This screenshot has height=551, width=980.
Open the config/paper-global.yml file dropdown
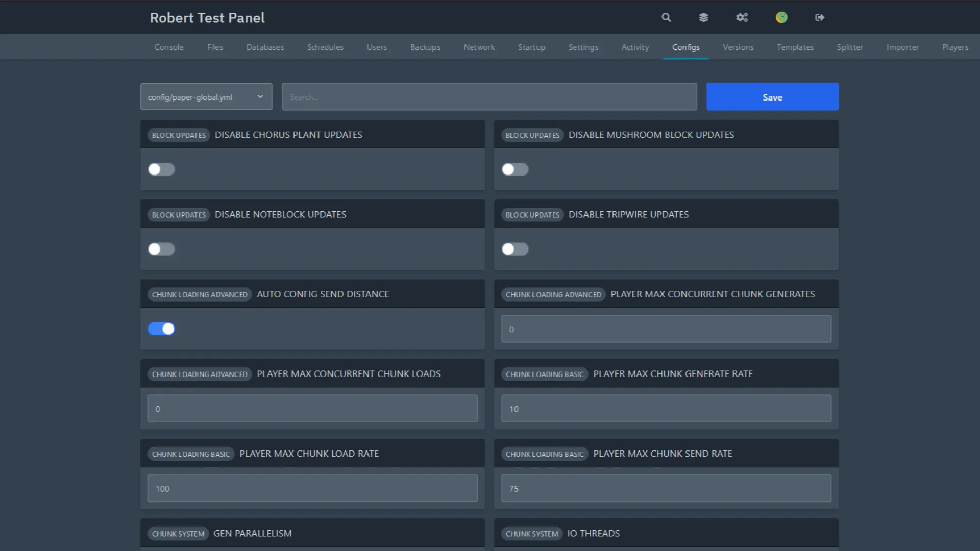tap(206, 97)
